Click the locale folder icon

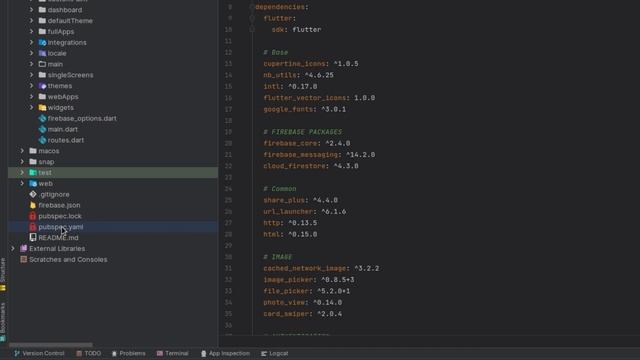(42, 53)
